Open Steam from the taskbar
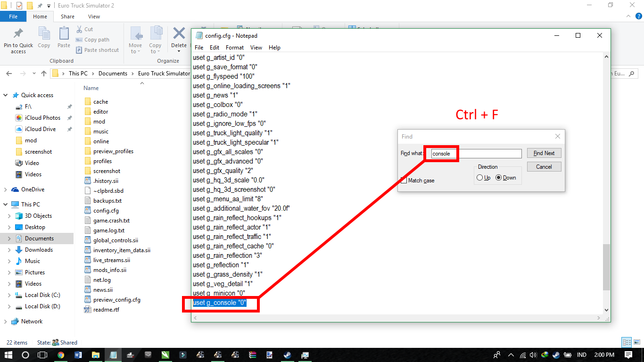This screenshot has width=644, height=362. pyautogui.click(x=287, y=355)
